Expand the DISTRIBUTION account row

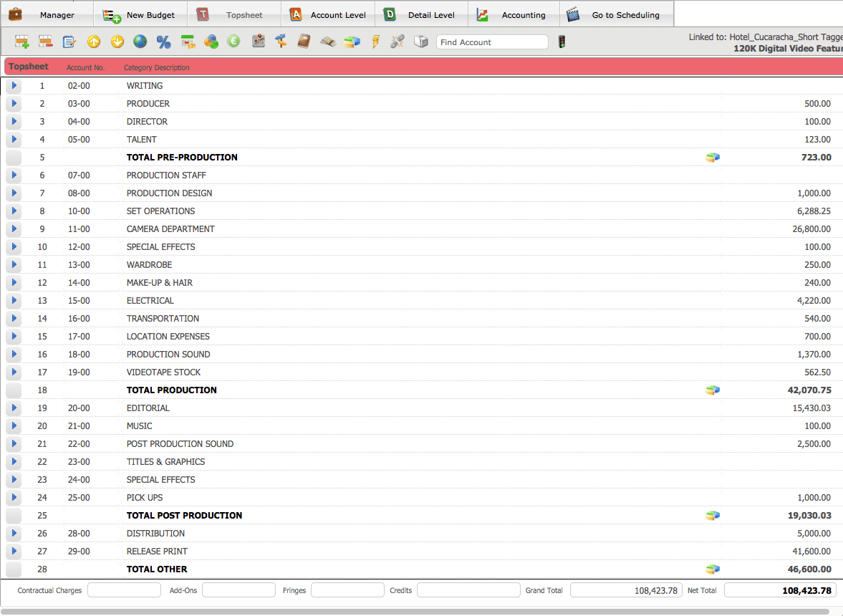pos(14,533)
